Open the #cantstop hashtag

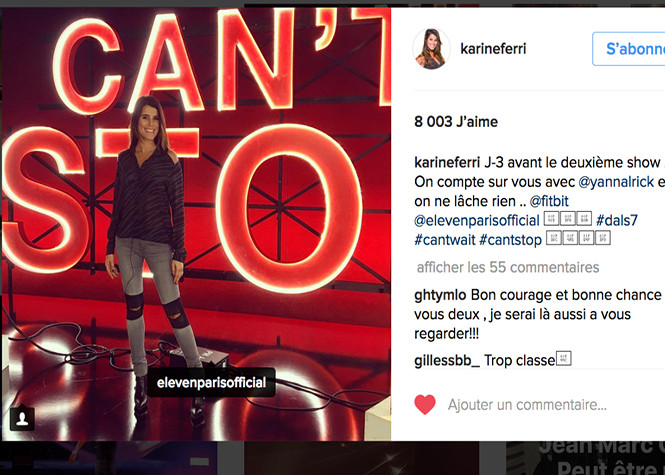click(x=510, y=240)
